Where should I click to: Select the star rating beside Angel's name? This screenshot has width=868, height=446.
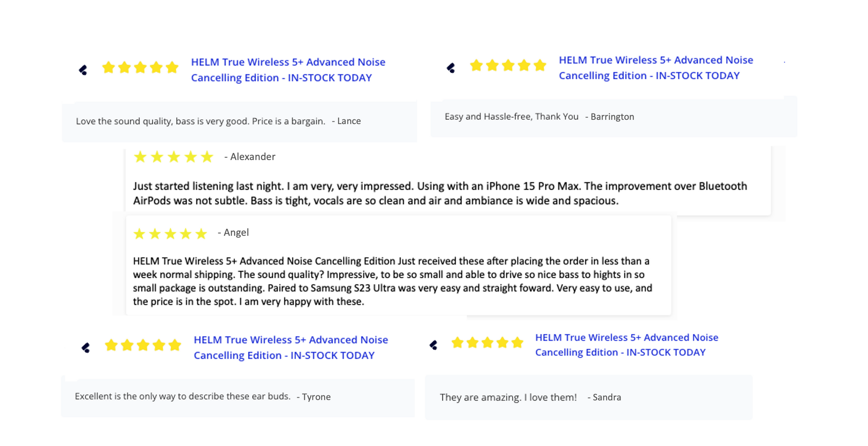click(170, 234)
